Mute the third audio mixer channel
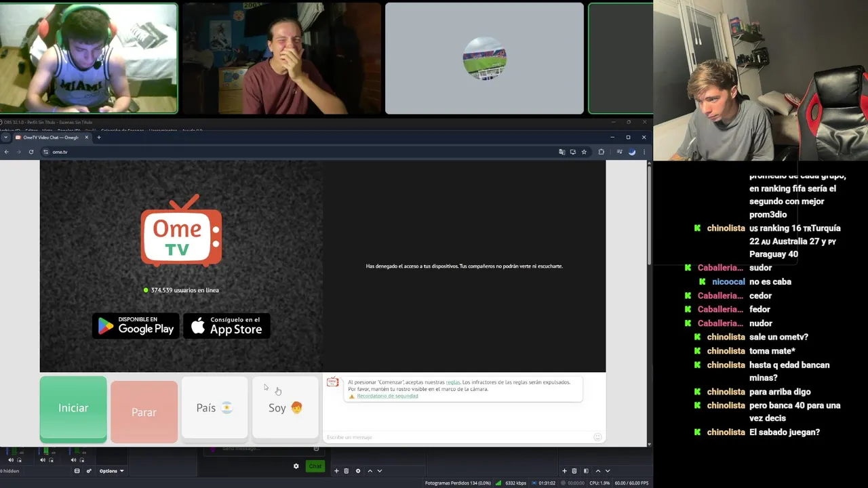This screenshot has width=868, height=488. (73, 460)
